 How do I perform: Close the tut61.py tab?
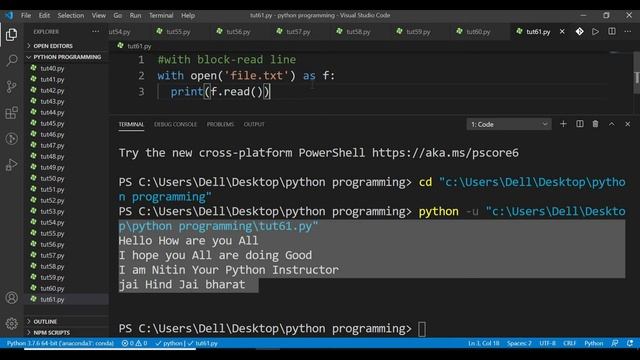(562, 31)
